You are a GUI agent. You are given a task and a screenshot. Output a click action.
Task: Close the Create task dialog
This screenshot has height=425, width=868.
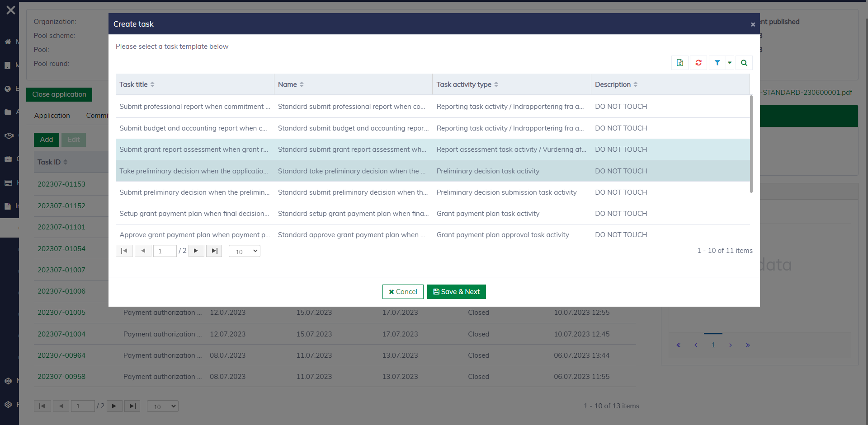click(753, 24)
